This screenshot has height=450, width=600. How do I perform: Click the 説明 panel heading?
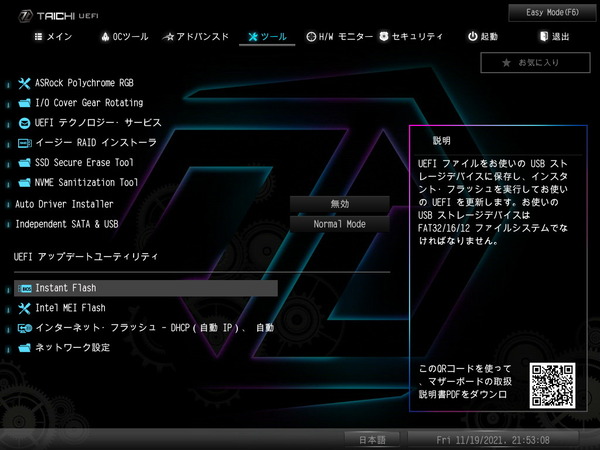[x=442, y=141]
